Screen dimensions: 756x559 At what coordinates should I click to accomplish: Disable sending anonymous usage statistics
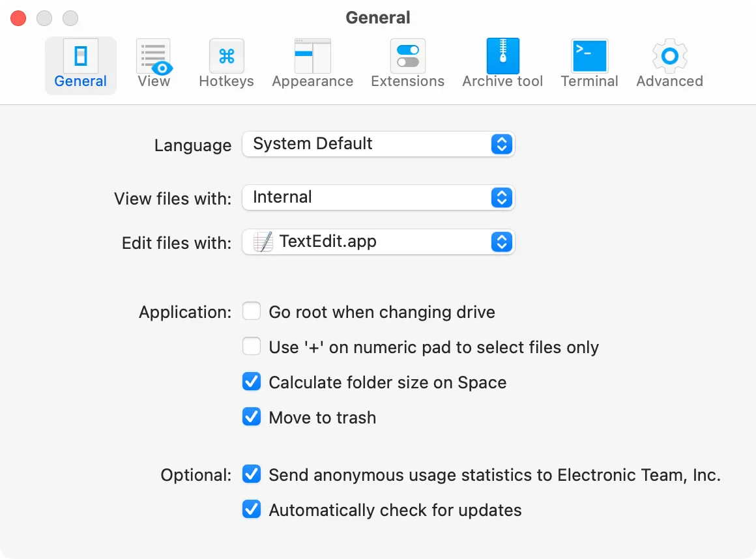coord(252,474)
